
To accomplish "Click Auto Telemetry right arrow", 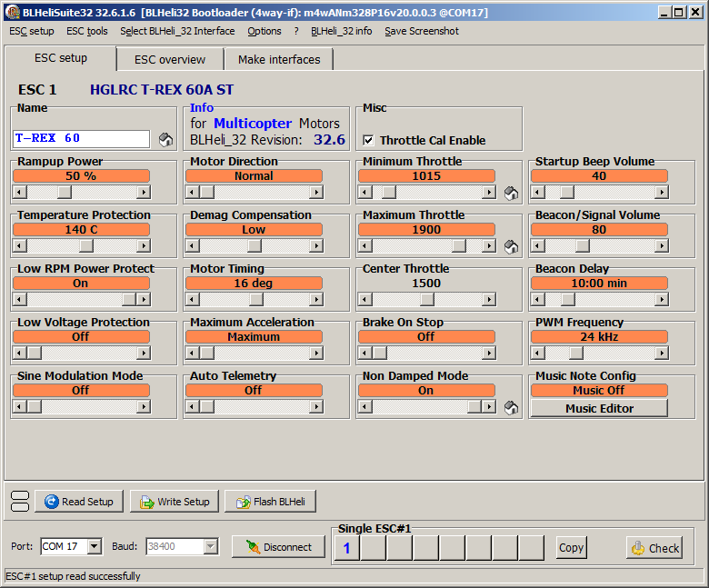I will tap(316, 407).
